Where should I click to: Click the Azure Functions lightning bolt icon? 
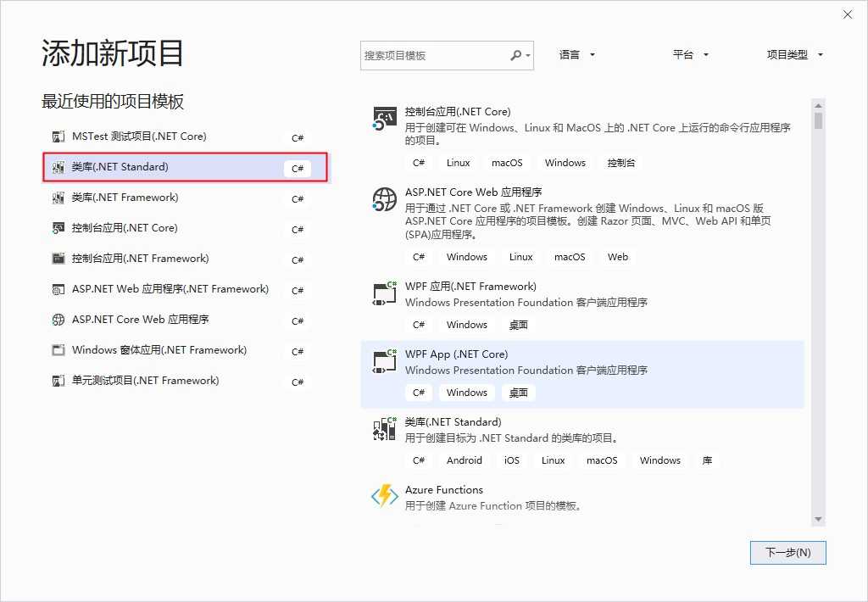[385, 496]
